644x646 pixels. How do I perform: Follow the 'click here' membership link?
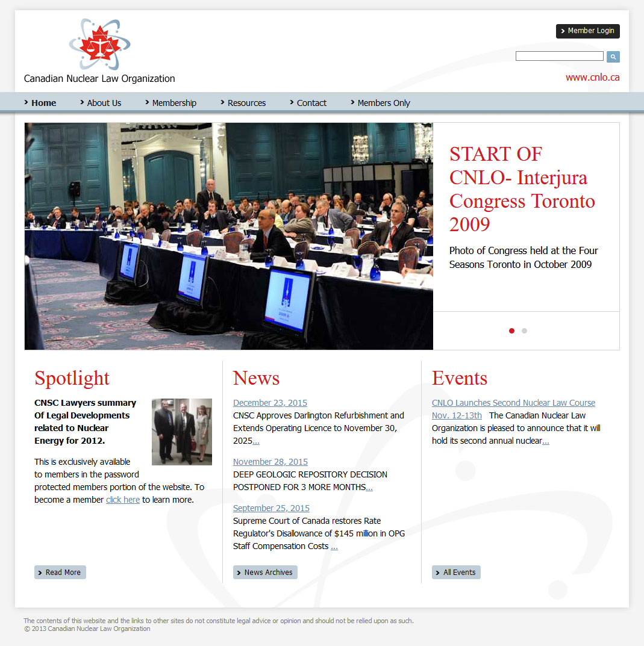123,500
